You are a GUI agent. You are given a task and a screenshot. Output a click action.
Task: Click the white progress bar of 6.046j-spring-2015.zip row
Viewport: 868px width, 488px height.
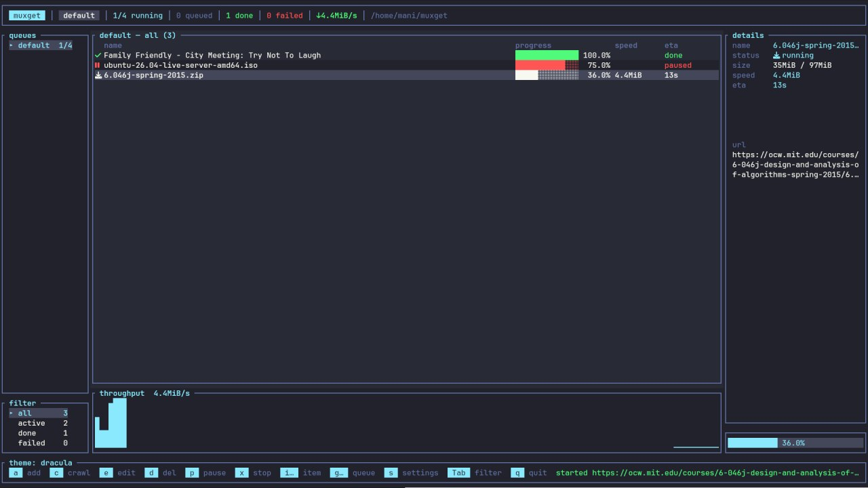coord(547,76)
